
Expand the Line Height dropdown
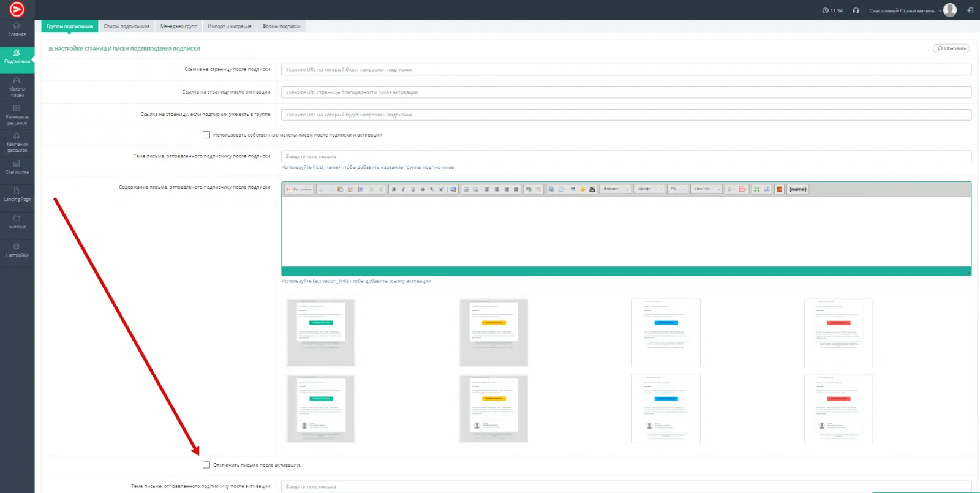coord(706,189)
